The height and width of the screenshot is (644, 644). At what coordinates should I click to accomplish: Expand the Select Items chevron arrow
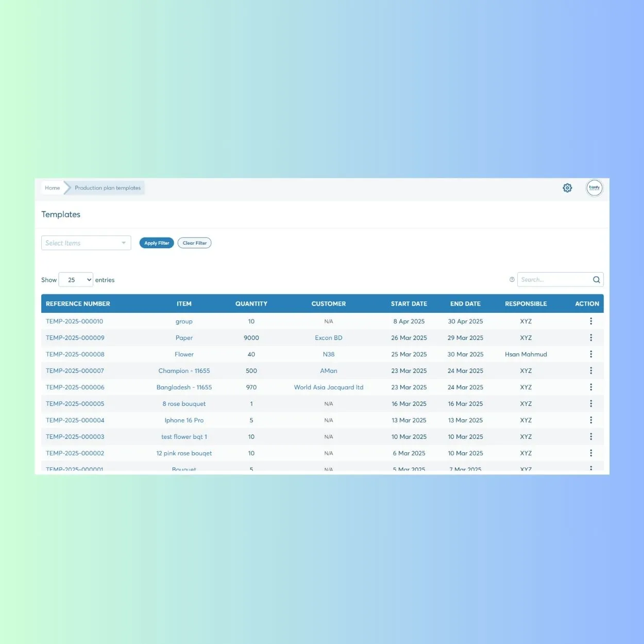coord(123,243)
